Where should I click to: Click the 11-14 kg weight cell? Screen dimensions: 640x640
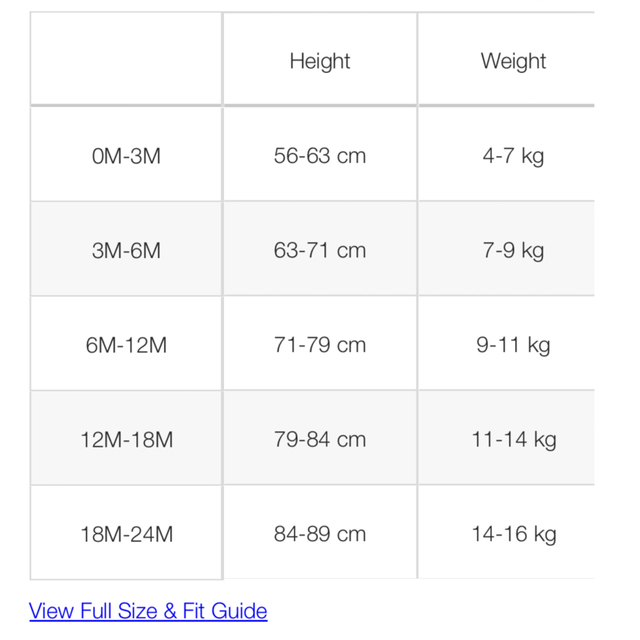click(507, 438)
